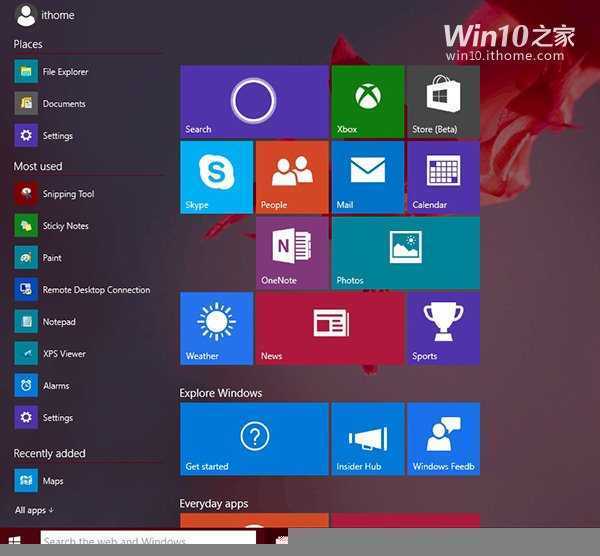The height and width of the screenshot is (556, 600).
Task: Open File Explorer from Places
Action: [51, 72]
